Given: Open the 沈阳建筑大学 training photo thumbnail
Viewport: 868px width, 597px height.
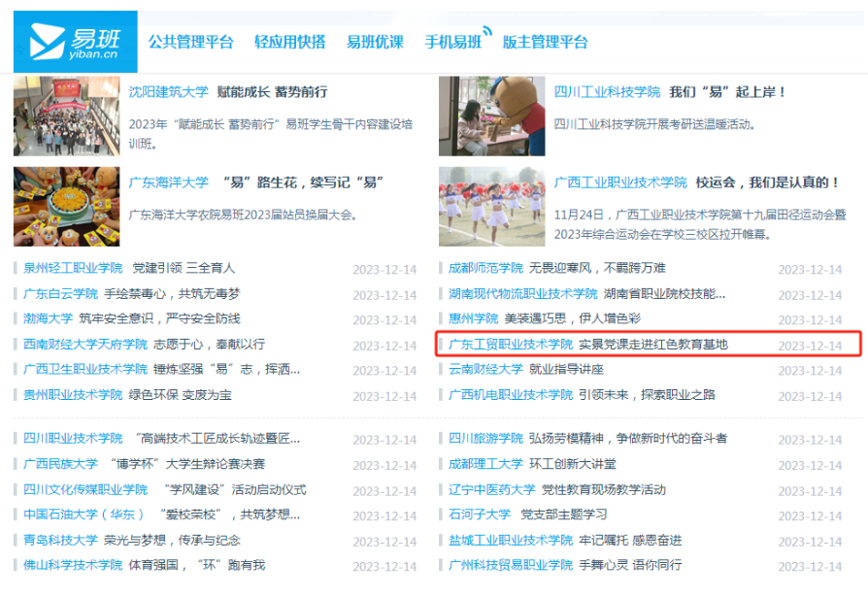Looking at the screenshot, I should (x=67, y=116).
